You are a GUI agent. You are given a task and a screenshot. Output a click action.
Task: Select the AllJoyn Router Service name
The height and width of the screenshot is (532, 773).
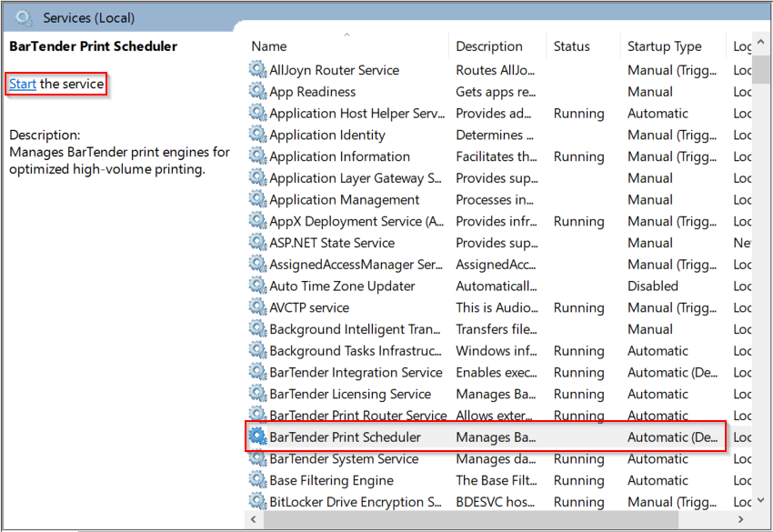pyautogui.click(x=335, y=70)
